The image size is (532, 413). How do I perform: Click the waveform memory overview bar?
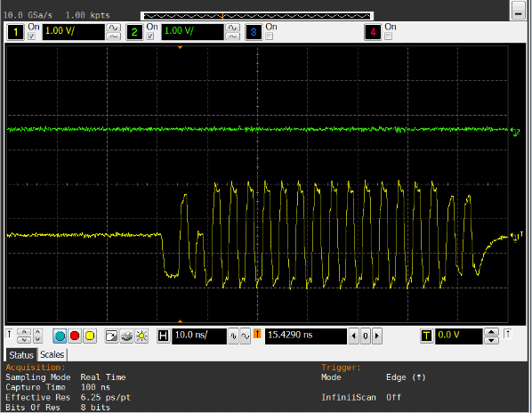(x=257, y=16)
